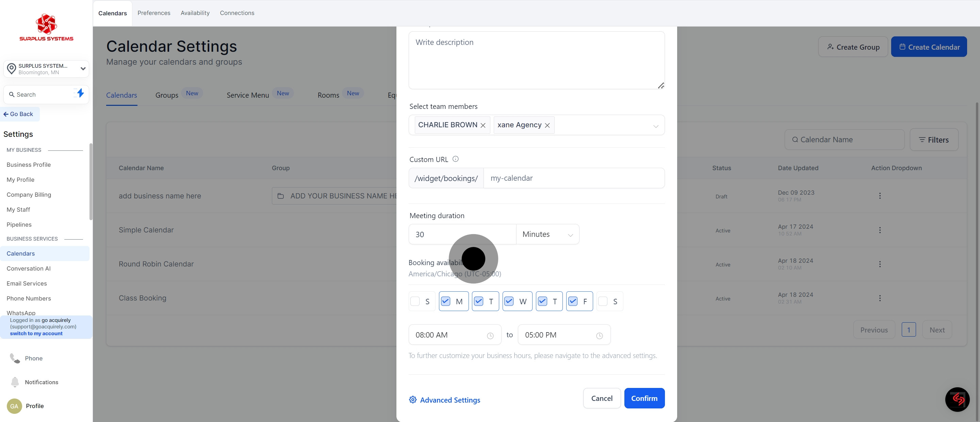Click the Confirm button

[x=644, y=398]
